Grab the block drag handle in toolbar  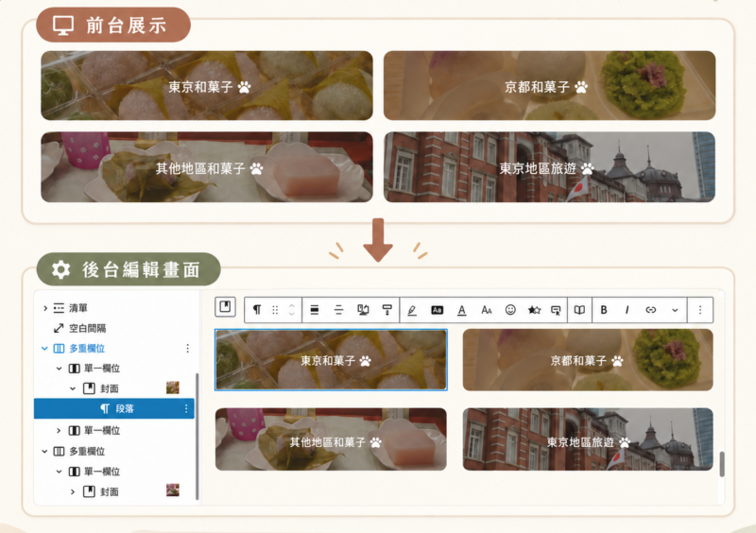click(x=275, y=310)
